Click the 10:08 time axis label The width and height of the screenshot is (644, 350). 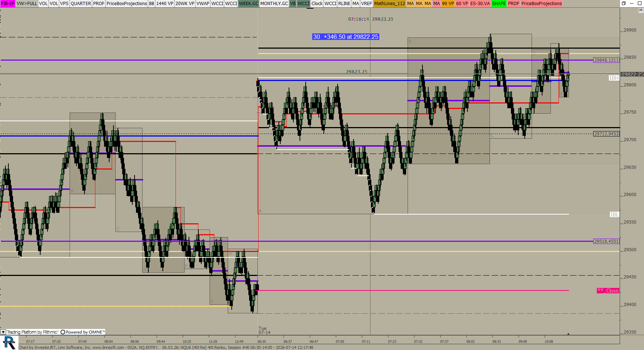click(549, 341)
